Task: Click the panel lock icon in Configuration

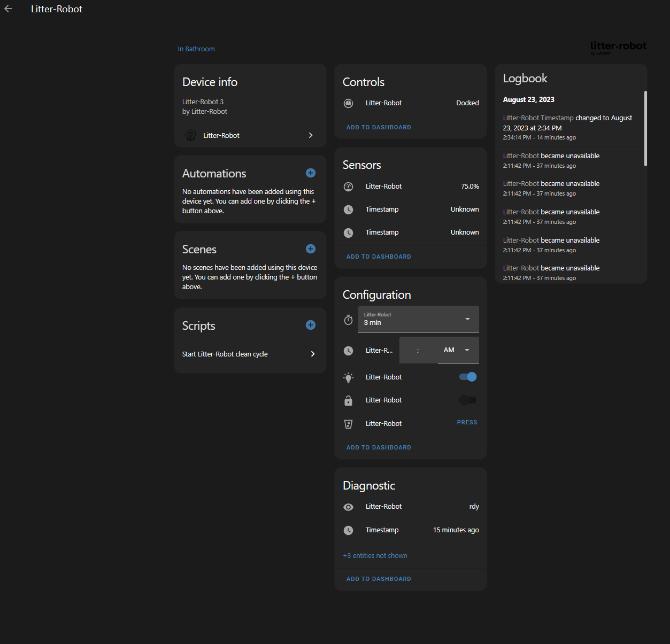Action: (348, 400)
